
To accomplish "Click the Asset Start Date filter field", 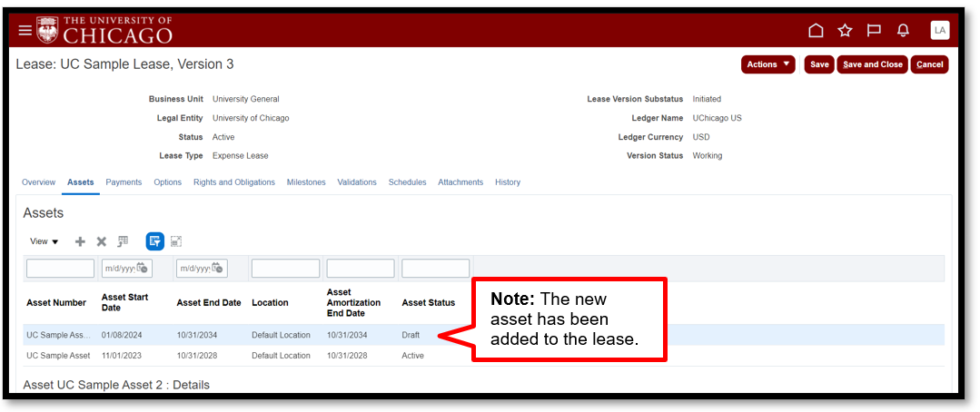I will pyautogui.click(x=119, y=269).
